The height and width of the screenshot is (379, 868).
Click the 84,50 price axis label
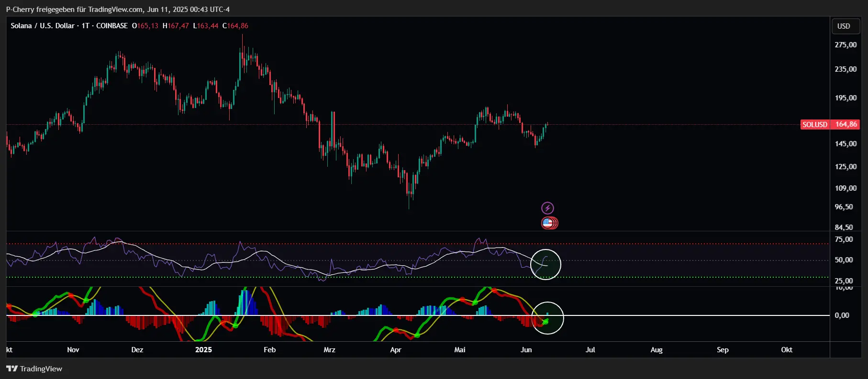pyautogui.click(x=844, y=227)
